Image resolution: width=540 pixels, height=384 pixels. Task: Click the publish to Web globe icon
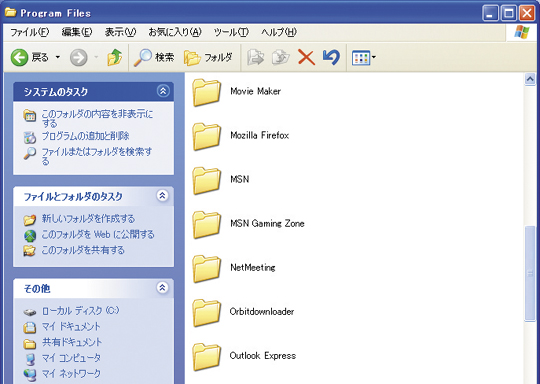(30, 236)
